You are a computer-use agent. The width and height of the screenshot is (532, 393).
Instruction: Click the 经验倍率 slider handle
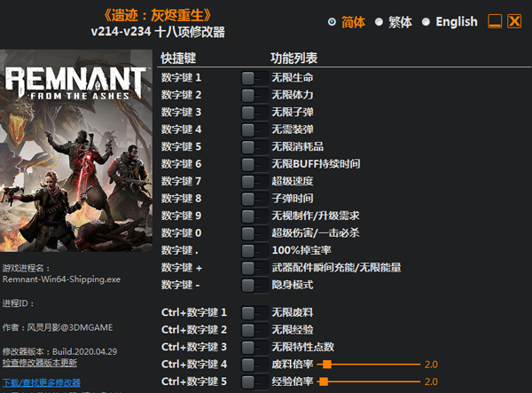click(323, 381)
